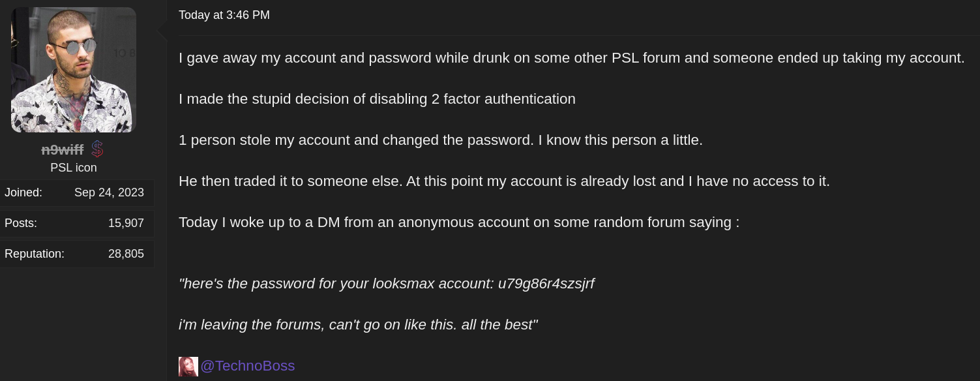Click the small TechnoBoss avatar icon
This screenshot has height=381, width=980.
(x=188, y=366)
